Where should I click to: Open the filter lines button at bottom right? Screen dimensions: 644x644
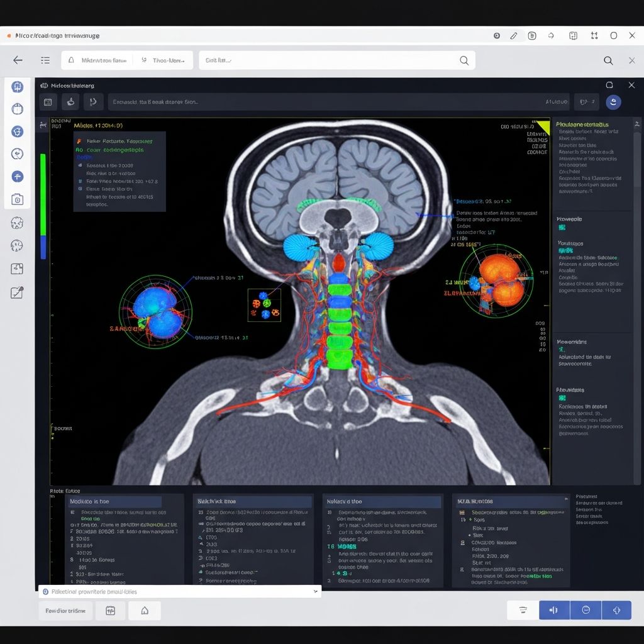523,610
